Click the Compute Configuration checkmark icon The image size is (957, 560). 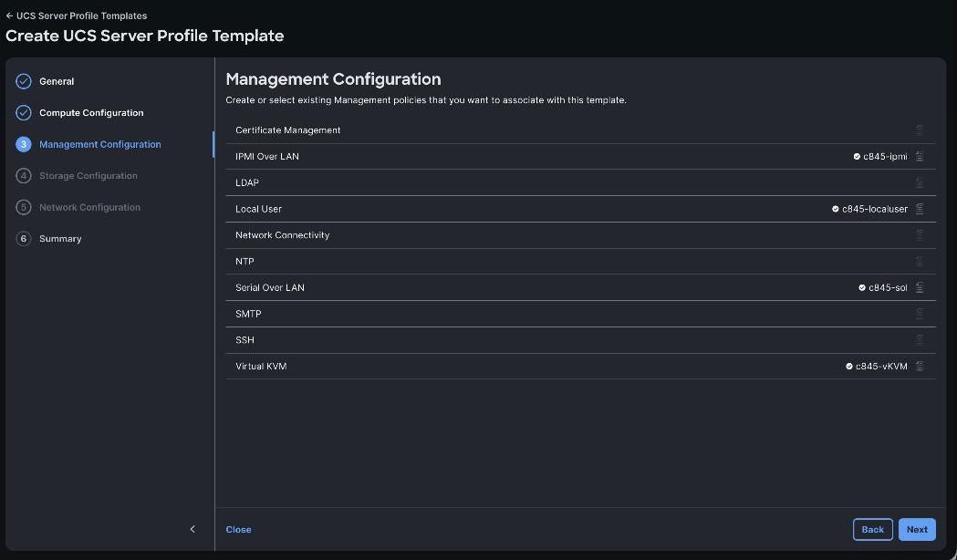[23, 113]
